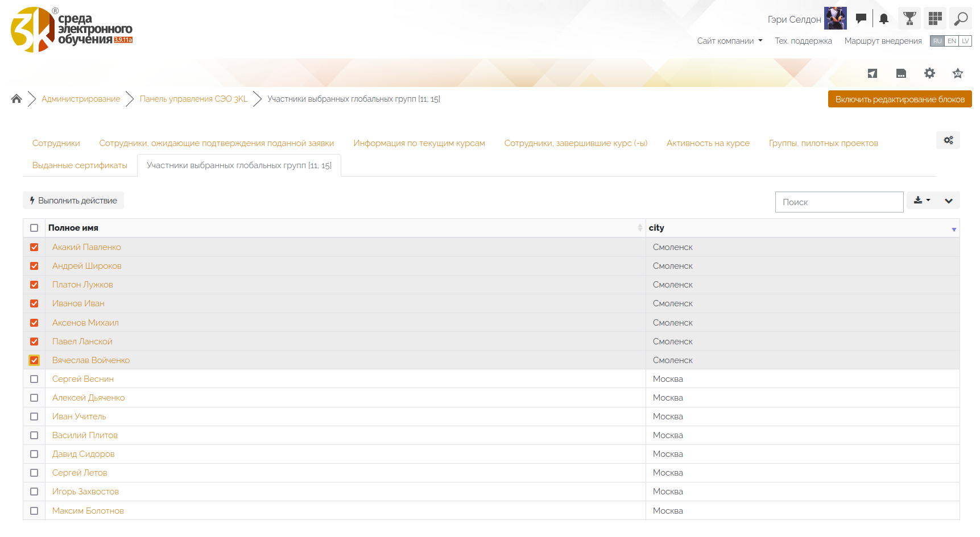The width and height of the screenshot is (980, 537).
Task: Click the Выполнить действие button
Action: point(73,201)
